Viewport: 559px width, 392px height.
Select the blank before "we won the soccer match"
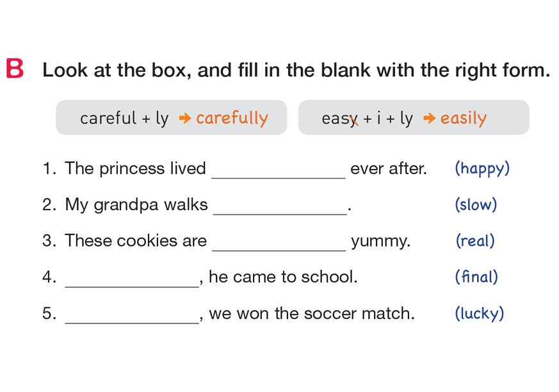pyautogui.click(x=132, y=316)
